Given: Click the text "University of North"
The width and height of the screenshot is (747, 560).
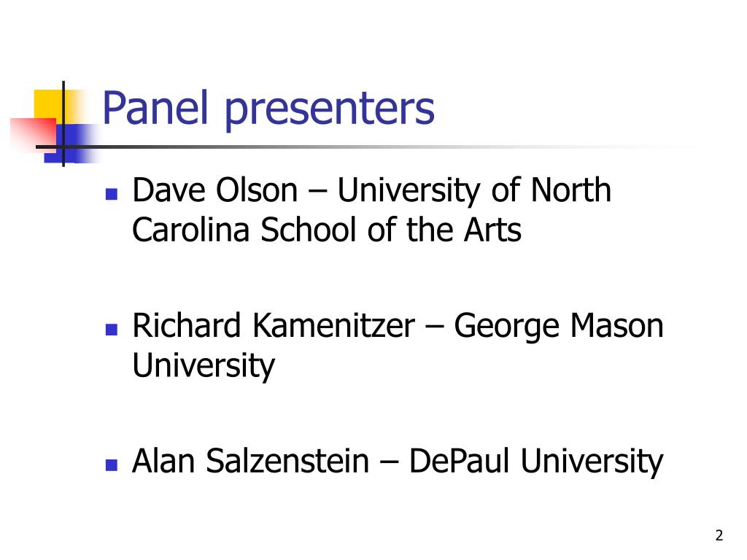Looking at the screenshot, I should pyautogui.click(x=474, y=191).
